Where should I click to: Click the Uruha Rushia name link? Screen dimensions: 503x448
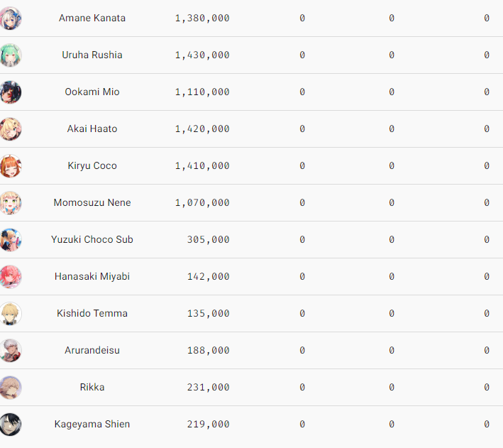(x=92, y=55)
